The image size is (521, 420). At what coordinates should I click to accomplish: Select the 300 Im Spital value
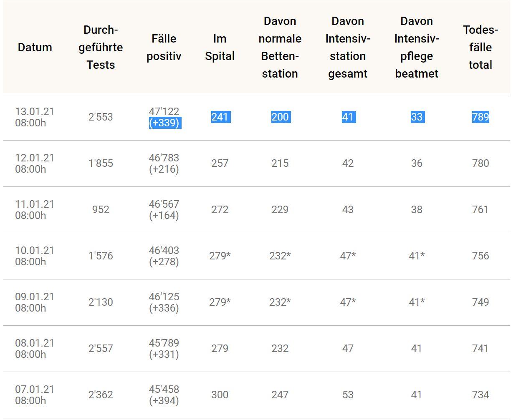[220, 395]
